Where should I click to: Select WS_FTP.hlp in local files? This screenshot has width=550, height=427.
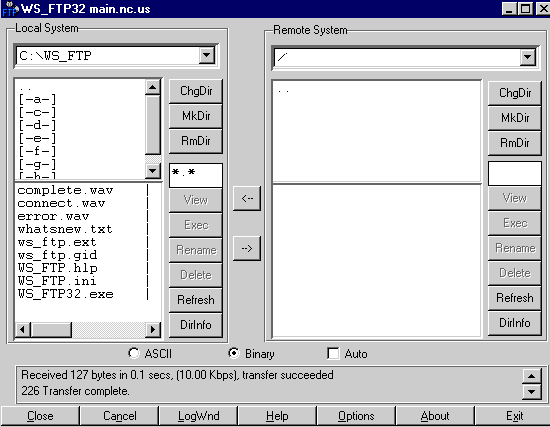58,268
